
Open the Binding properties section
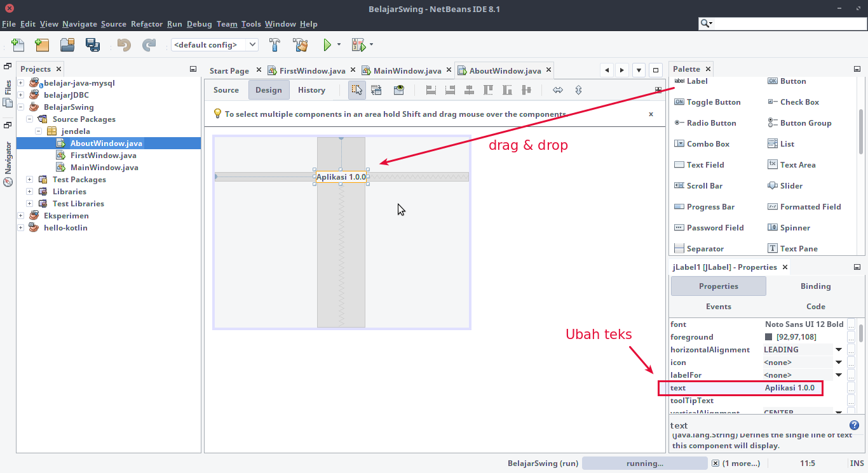(815, 286)
